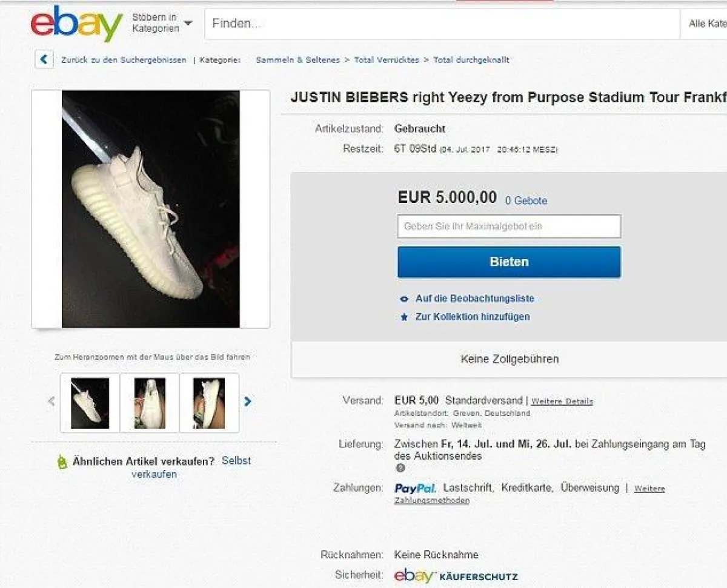
Task: Show next thumbnails with right arrow
Action: point(248,401)
